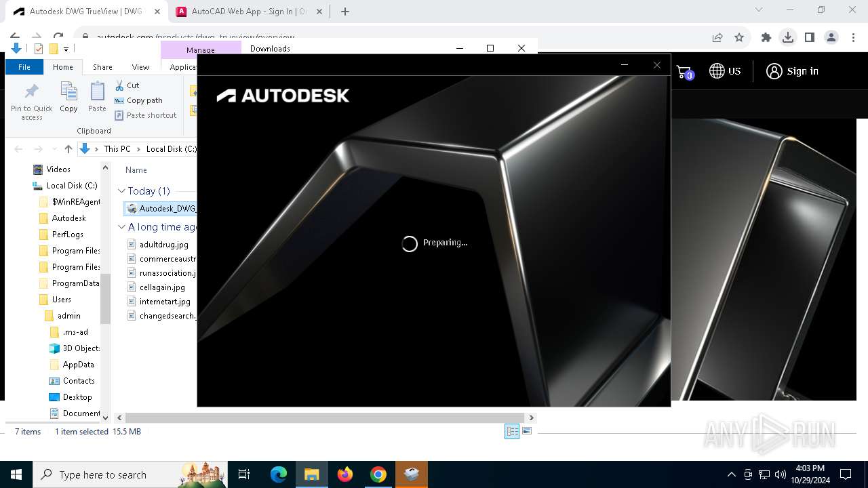Select Local Disk (C:) tree node

pyautogui.click(x=71, y=186)
